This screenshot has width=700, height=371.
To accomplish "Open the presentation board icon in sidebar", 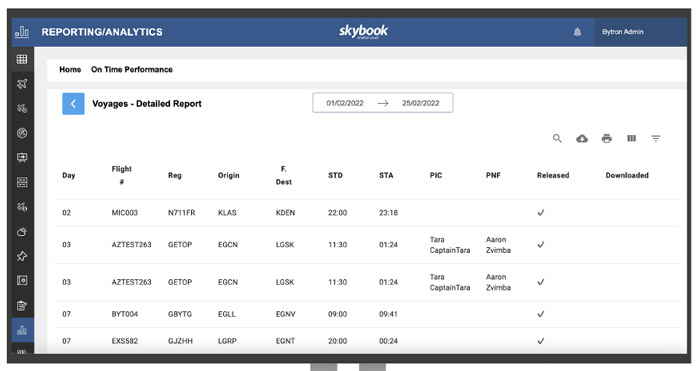I will coord(22,158).
